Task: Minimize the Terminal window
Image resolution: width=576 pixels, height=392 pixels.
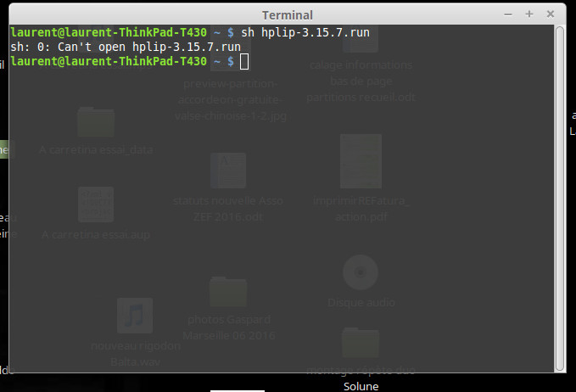Action: (508, 14)
